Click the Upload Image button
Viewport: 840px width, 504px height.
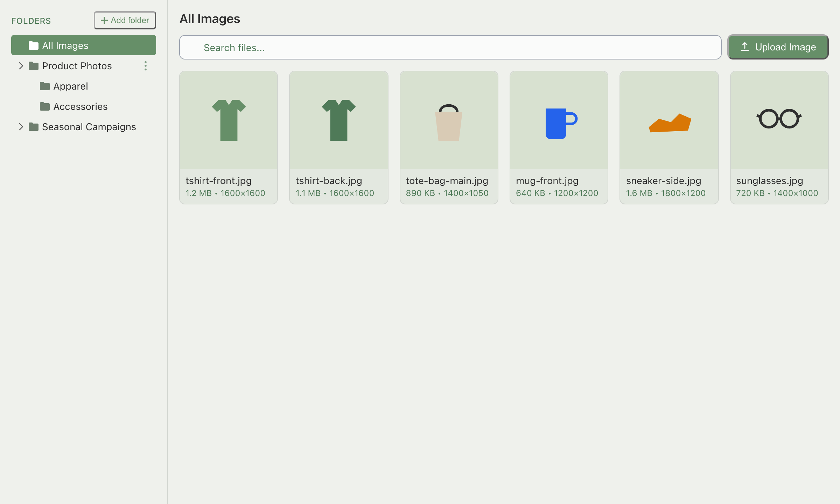[x=778, y=47]
